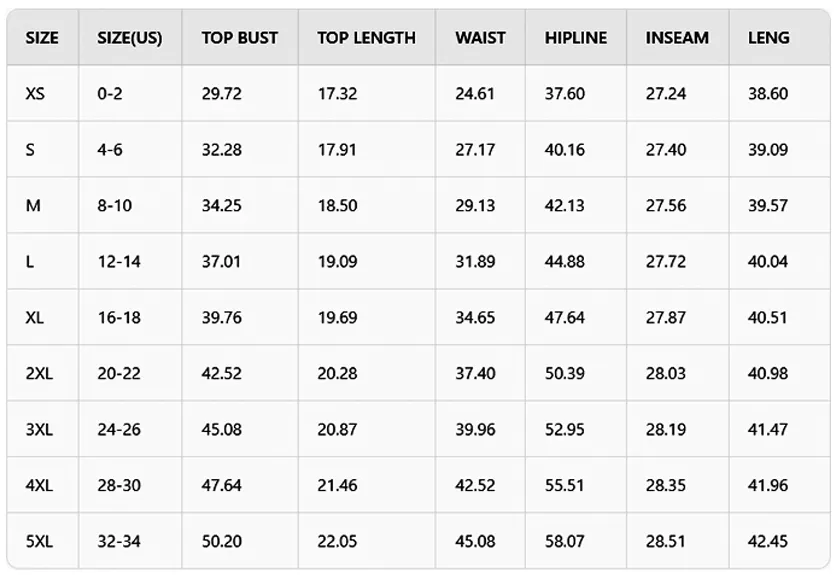Click US size 12-14 cell
Viewport: 834px width, 575px height.
tap(119, 262)
